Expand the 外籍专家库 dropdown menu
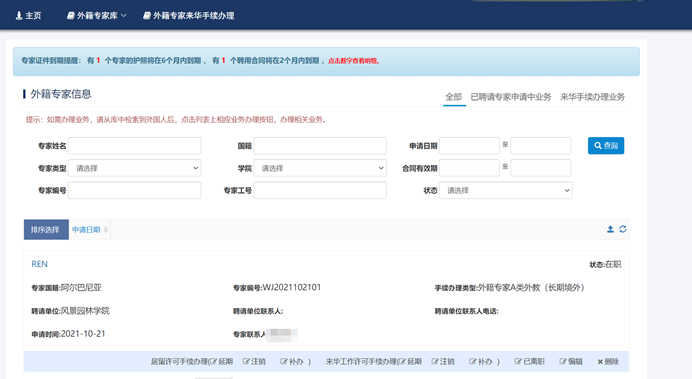 [96, 15]
